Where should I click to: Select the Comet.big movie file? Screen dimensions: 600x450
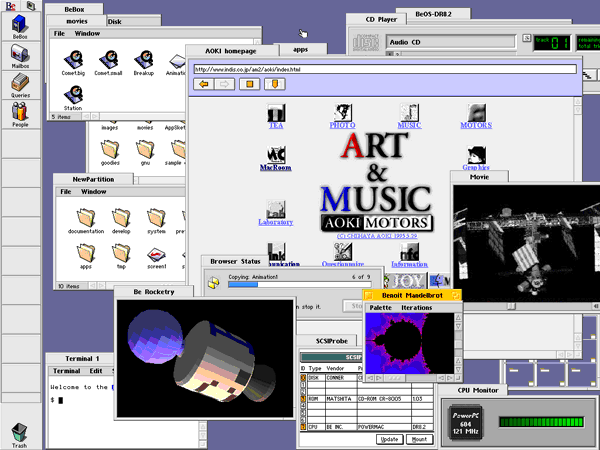73,63
